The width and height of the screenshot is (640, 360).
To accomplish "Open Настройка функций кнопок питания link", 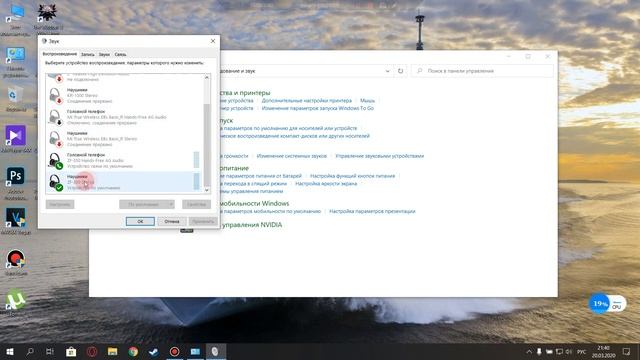I will [x=353, y=176].
